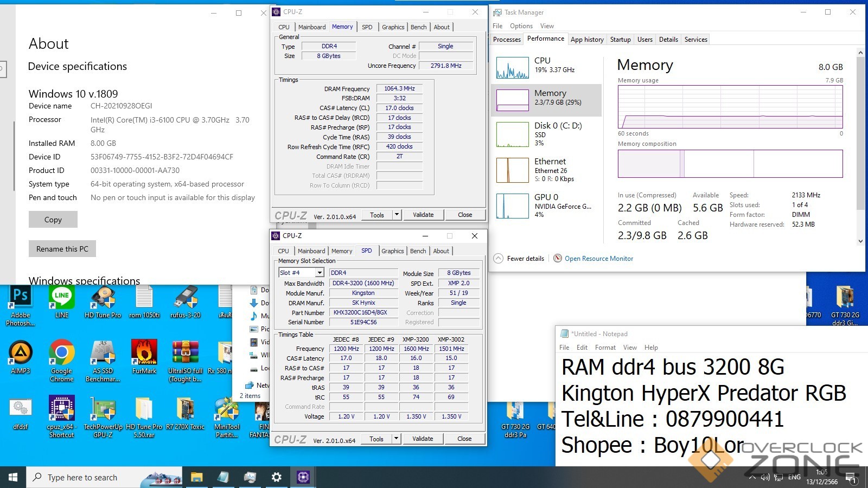Screen dimensions: 868x488
Task: Switch to Mainboard tab in top CPU-Z
Action: pyautogui.click(x=312, y=27)
